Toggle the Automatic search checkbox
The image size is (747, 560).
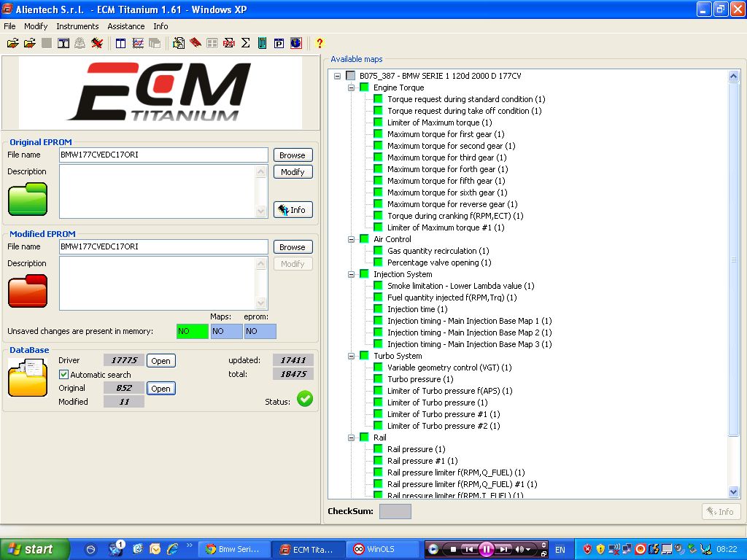64,374
